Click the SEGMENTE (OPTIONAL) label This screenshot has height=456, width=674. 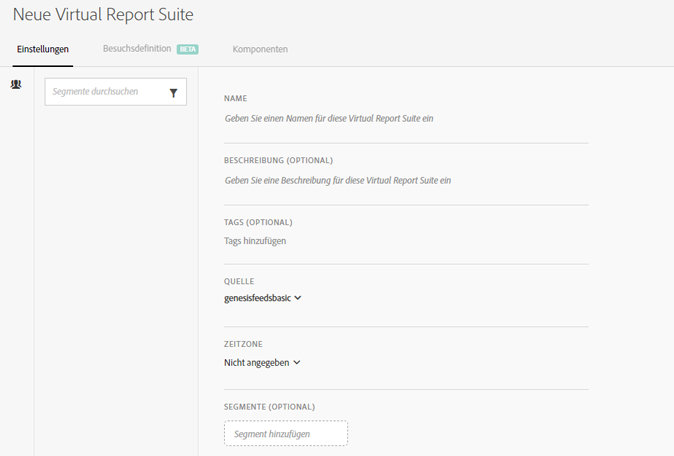269,406
